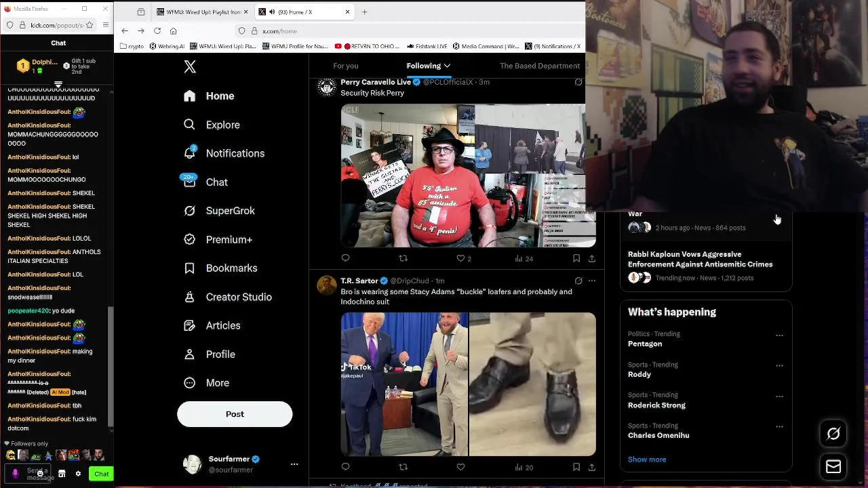Click the green Chat send button
The width and height of the screenshot is (868, 488).
(102, 474)
